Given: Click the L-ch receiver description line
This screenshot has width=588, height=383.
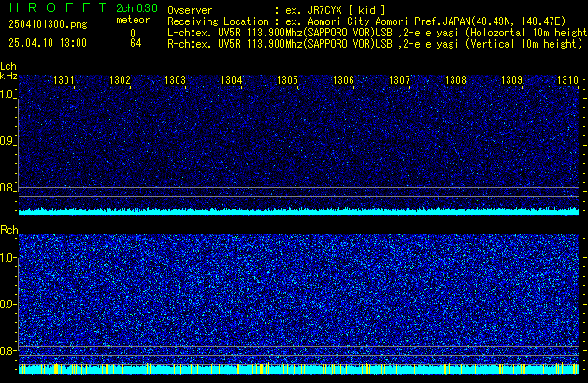Looking at the screenshot, I should (378, 33).
